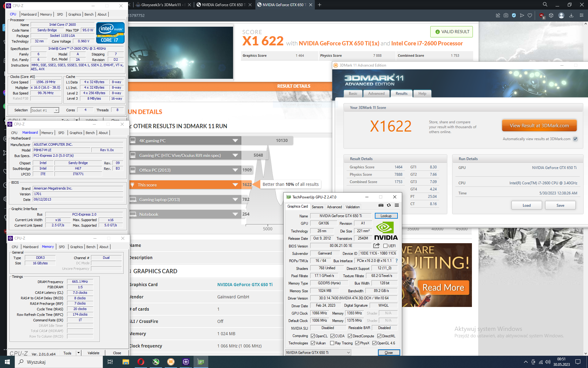Open the Tools dropdown arrow in bottom CPU-Z
This screenshot has width=588, height=368.
[78, 353]
